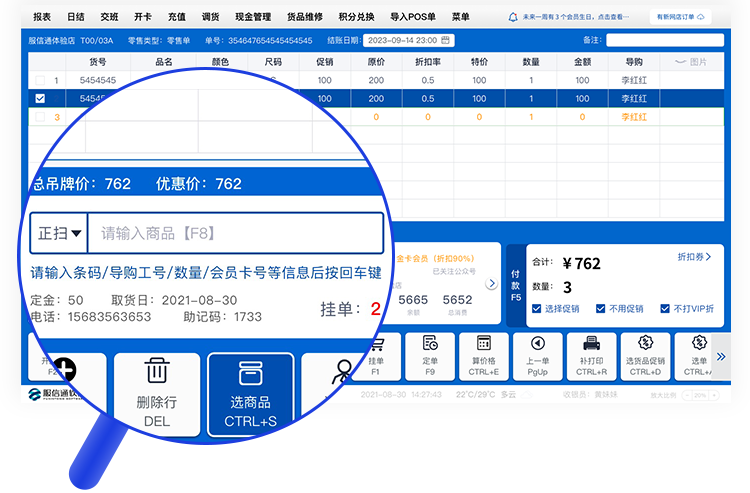Click the cloud icon in 有新网店订单 button
Image resolution: width=750 pixels, height=493 pixels.
coord(701,17)
